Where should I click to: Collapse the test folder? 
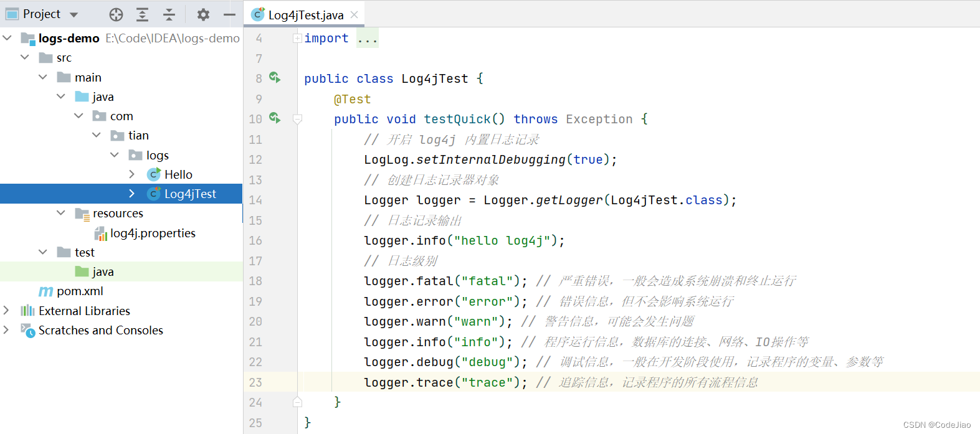[x=43, y=252]
